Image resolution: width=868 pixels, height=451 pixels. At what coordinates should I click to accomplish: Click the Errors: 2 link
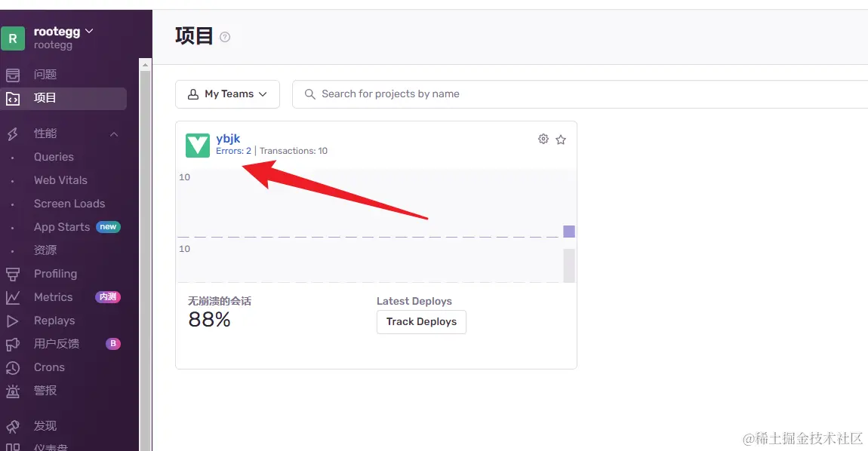(233, 151)
